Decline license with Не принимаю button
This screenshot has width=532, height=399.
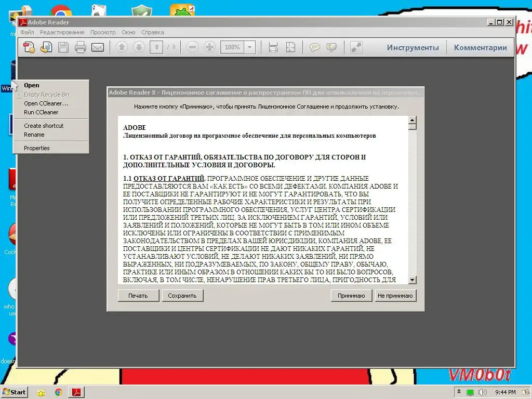tap(395, 296)
